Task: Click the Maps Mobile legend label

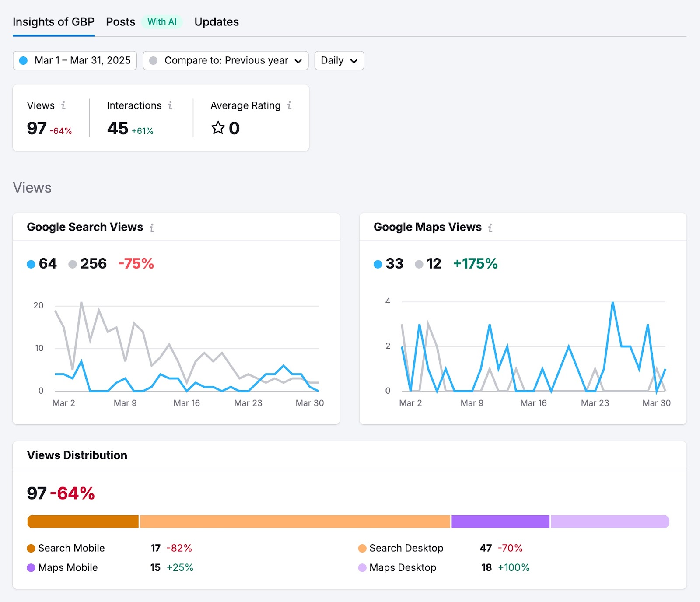Action: (67, 567)
